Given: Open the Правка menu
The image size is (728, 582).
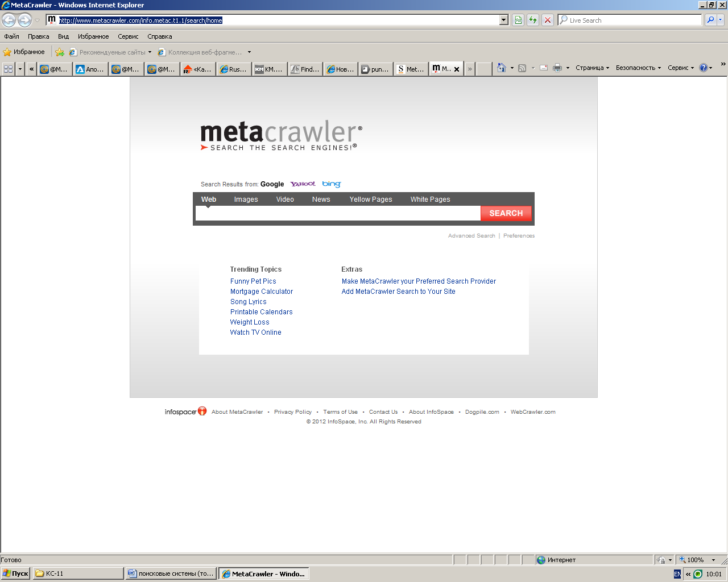Looking at the screenshot, I should click(x=39, y=36).
